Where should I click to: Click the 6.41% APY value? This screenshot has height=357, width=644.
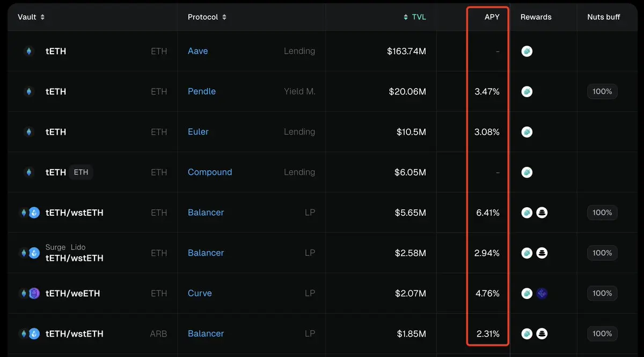click(488, 213)
